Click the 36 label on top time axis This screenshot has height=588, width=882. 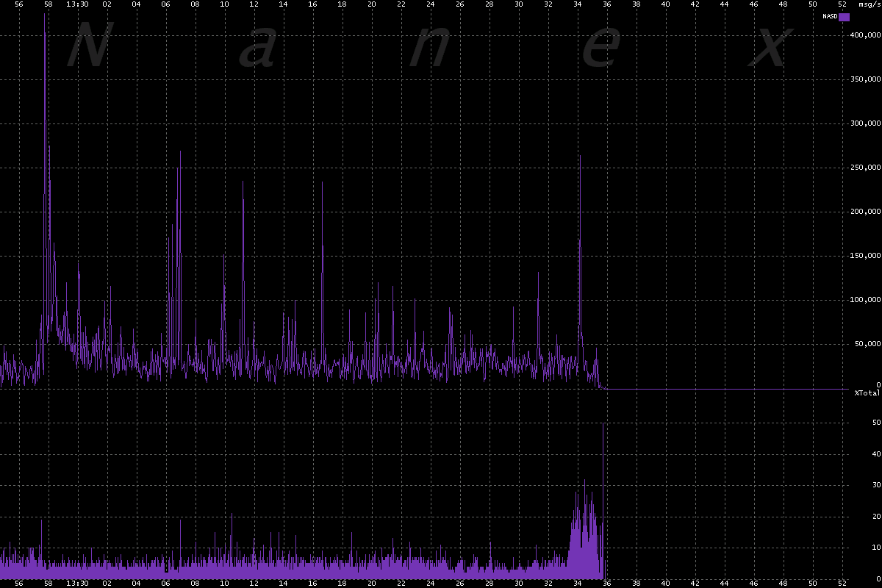coord(607,4)
